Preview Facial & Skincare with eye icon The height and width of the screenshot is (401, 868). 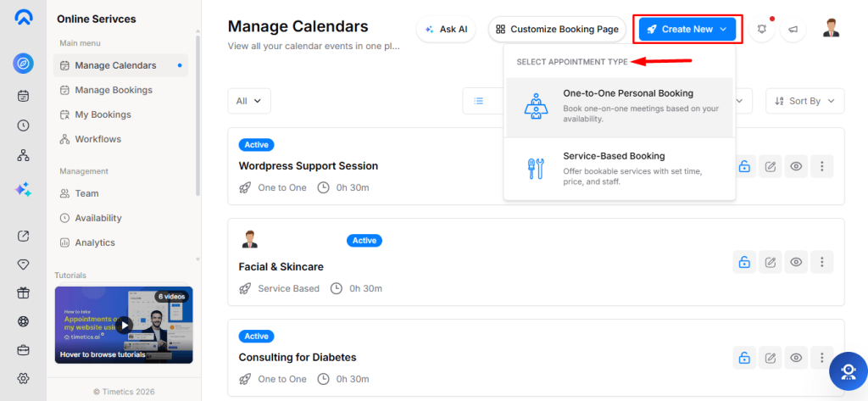(796, 262)
